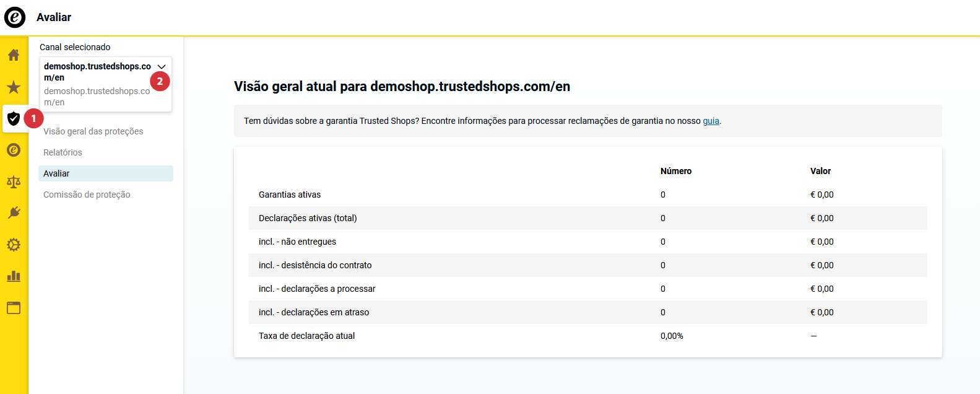Open the reviews star icon
The width and height of the screenshot is (980, 394).
[14, 87]
